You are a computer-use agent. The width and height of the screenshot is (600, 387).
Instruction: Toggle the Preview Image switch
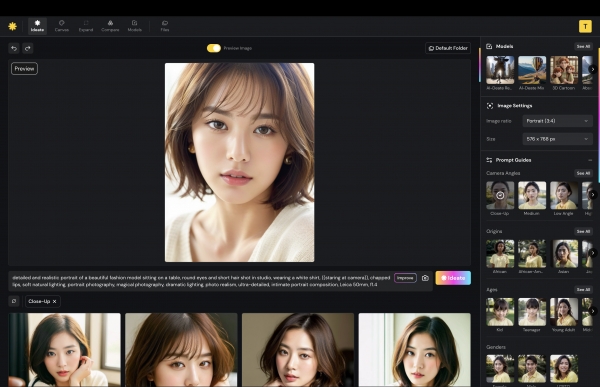point(214,48)
